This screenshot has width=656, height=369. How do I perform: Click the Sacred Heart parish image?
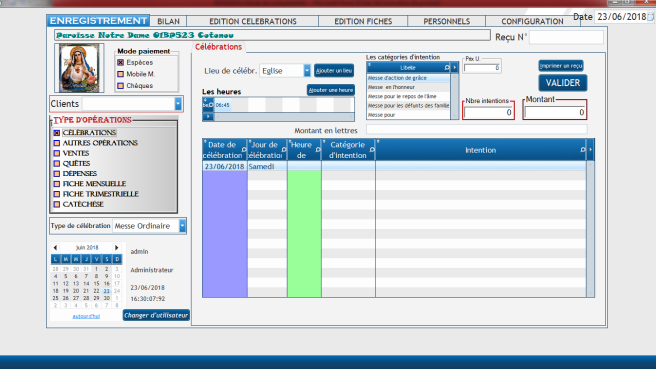tap(79, 68)
